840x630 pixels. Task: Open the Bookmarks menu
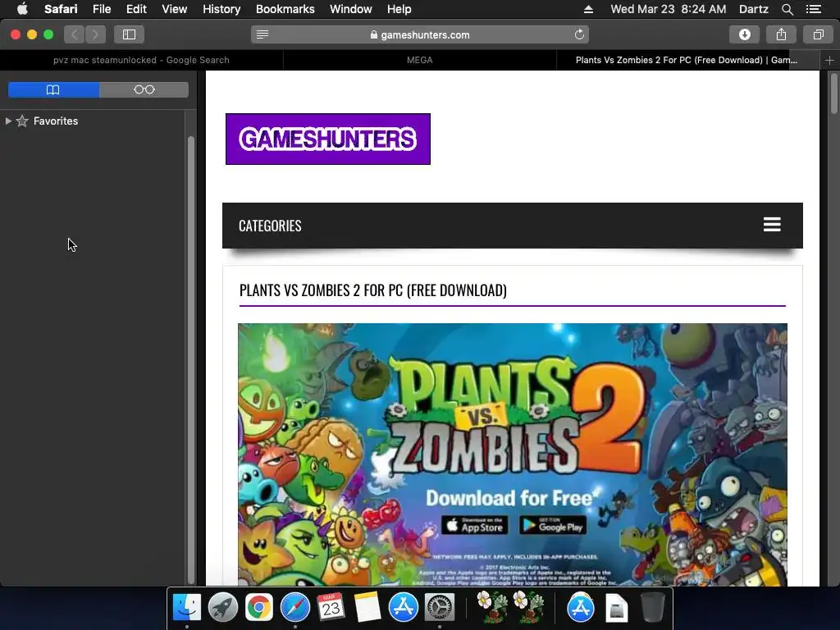click(x=285, y=9)
